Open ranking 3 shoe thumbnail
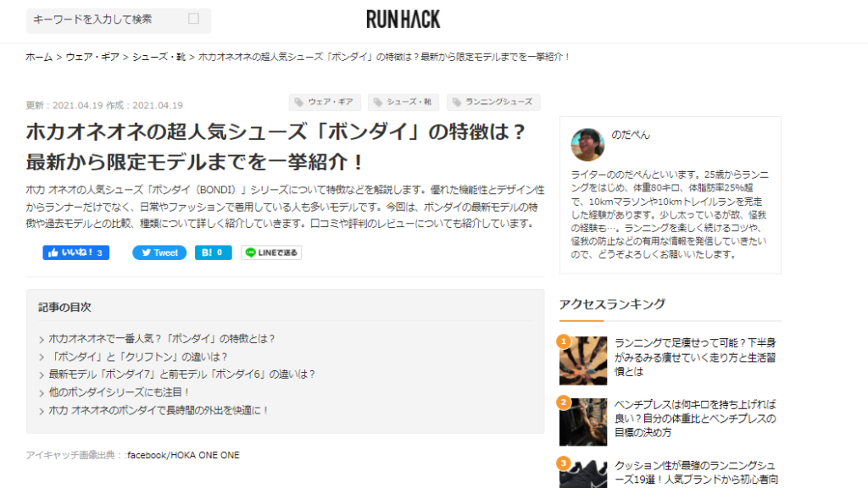This screenshot has height=488, width=868. pyautogui.click(x=583, y=474)
